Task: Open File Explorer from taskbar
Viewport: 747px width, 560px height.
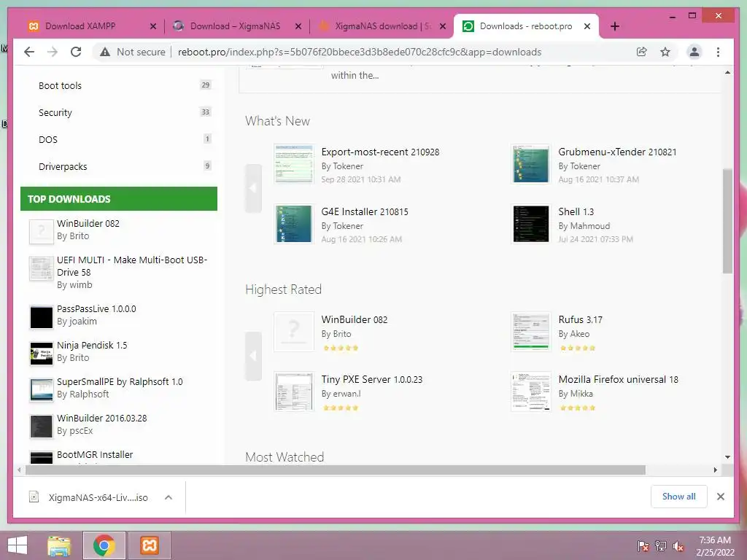Action: [x=60, y=545]
